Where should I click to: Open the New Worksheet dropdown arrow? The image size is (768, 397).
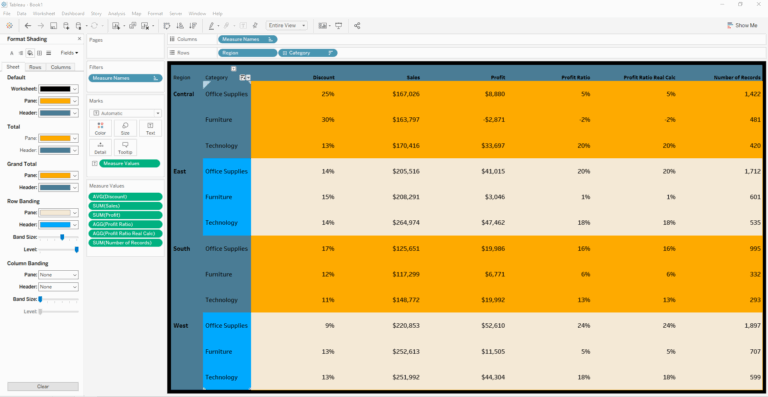[123, 25]
